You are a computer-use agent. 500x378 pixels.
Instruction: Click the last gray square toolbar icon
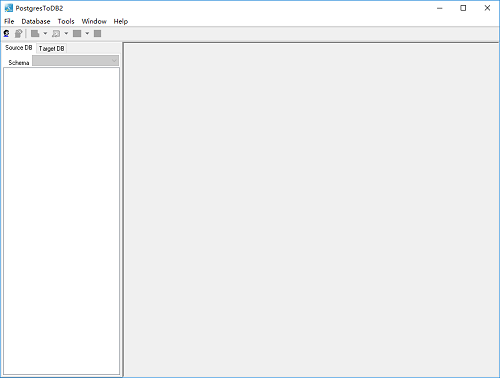pos(97,33)
